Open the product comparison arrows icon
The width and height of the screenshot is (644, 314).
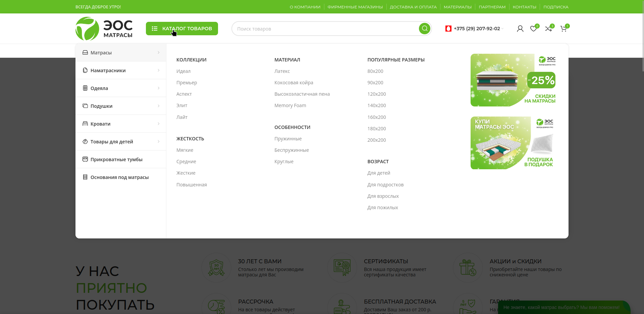548,29
